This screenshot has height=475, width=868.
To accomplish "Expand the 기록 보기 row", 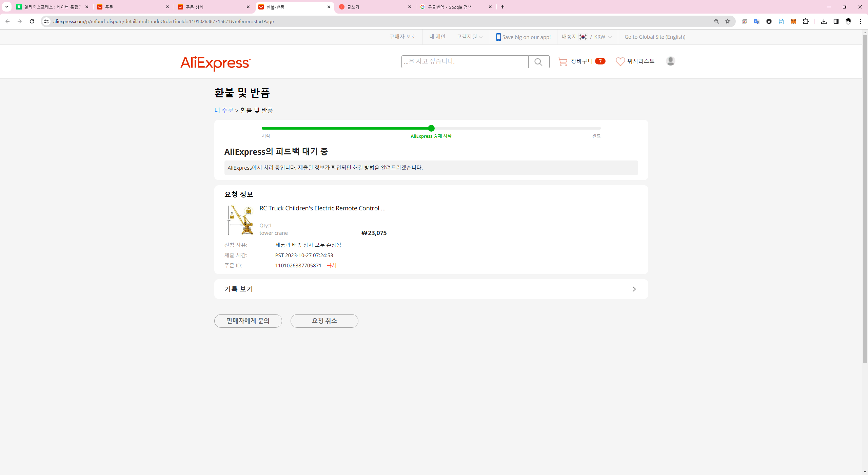I will tap(431, 289).
